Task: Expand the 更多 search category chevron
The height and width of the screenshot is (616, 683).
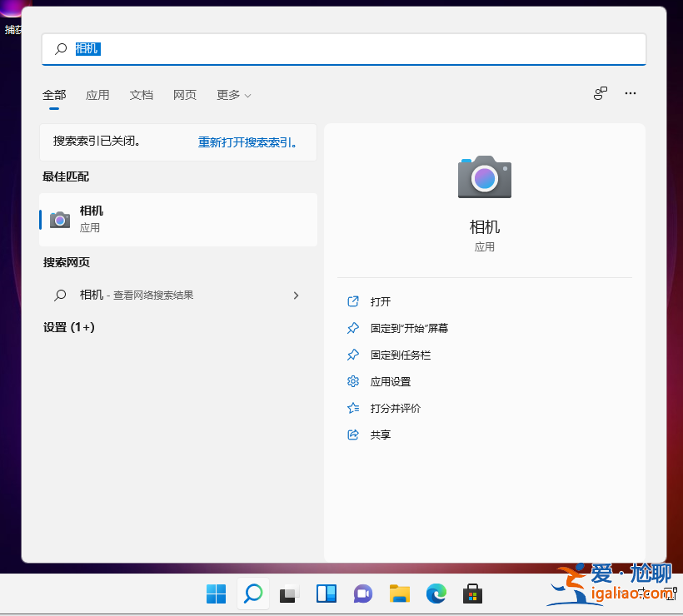Action: pos(247,95)
